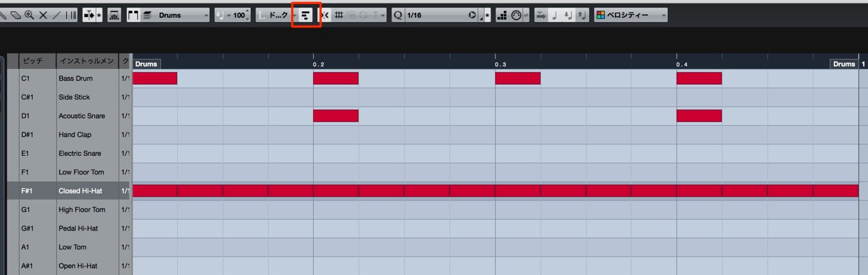The height and width of the screenshot is (275, 868).
Task: Select the Acoustic Snare note at 0.4
Action: tap(699, 116)
